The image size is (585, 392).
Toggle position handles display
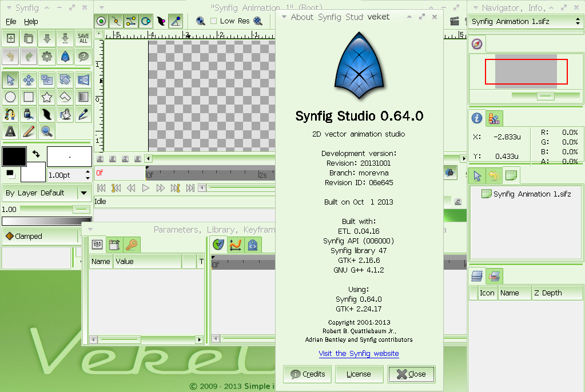[x=101, y=21]
